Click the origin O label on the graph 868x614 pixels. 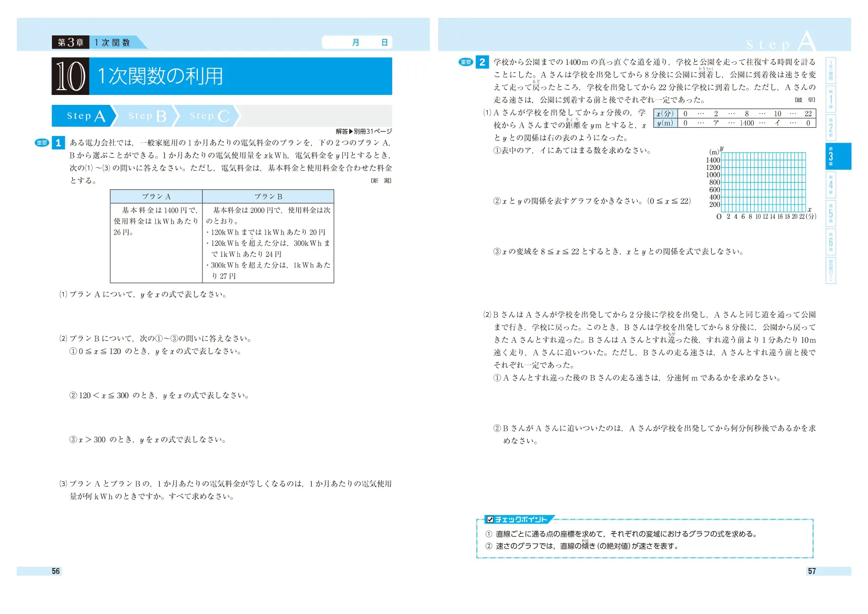click(719, 217)
